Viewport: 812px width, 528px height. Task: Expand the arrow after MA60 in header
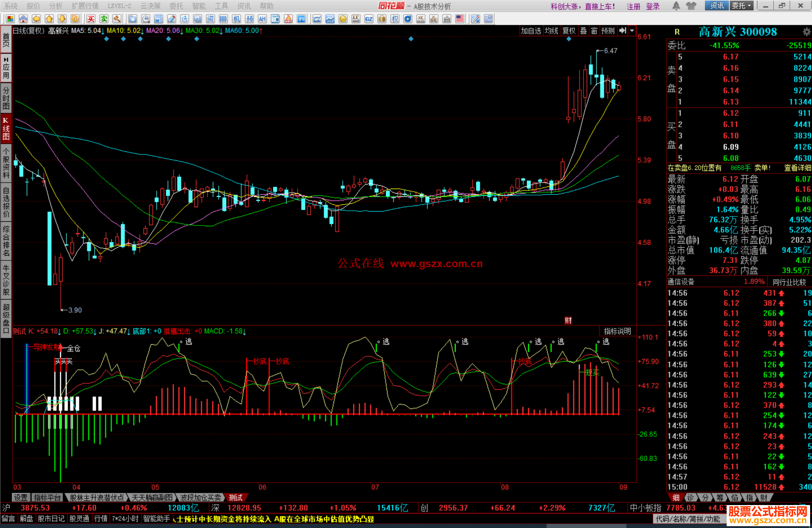click(x=261, y=31)
